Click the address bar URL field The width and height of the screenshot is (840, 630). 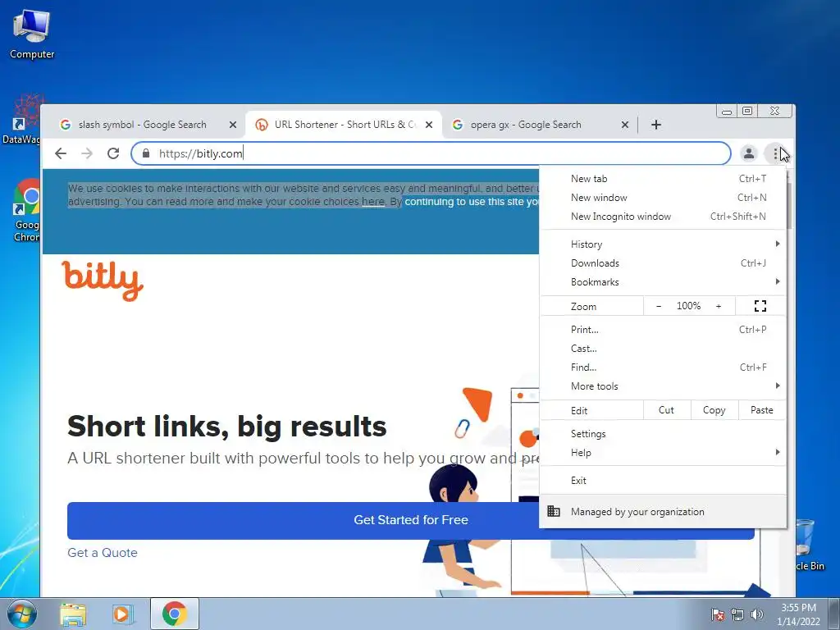click(431, 153)
